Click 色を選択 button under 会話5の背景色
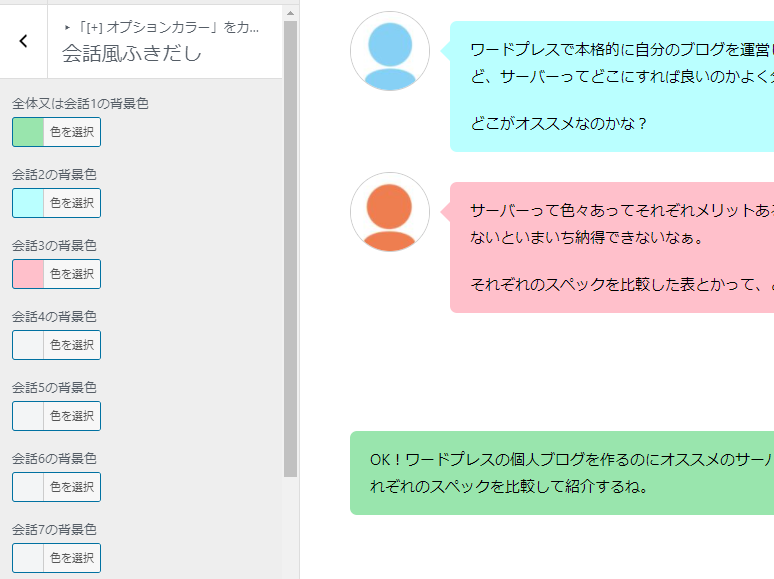The width and height of the screenshot is (774, 579). point(72,416)
